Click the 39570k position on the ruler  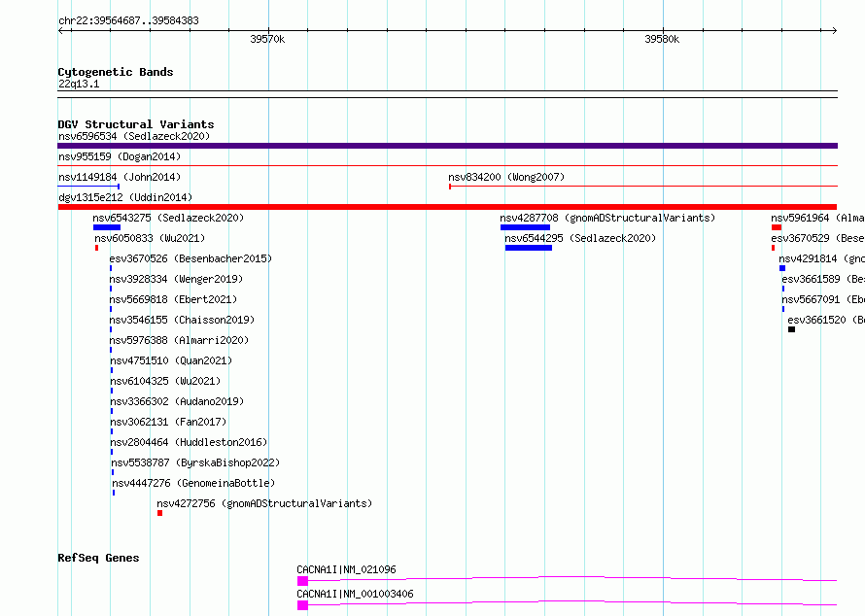point(267,40)
